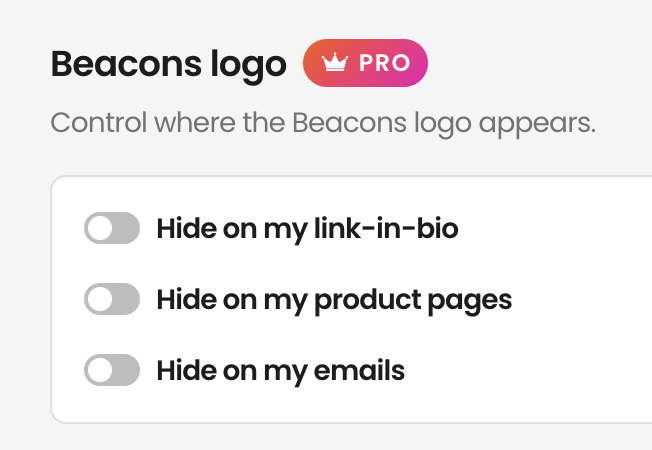
Task: Click the "PRO" text inside the badge
Action: coord(385,63)
